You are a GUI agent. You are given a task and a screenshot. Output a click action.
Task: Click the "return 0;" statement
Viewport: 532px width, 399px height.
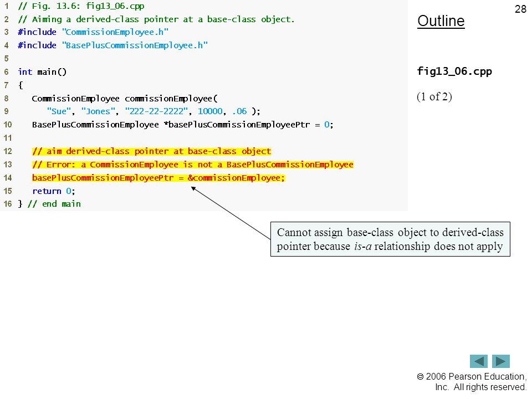tap(54, 191)
